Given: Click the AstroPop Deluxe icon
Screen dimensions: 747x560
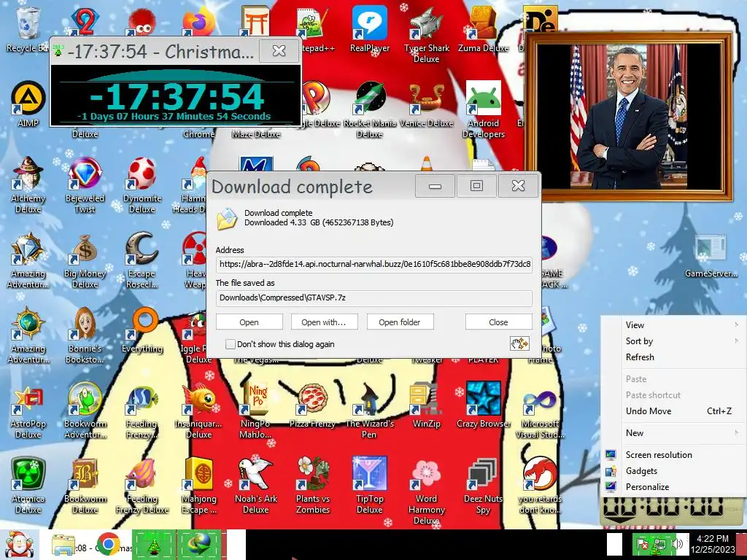Looking at the screenshot, I should [x=28, y=410].
